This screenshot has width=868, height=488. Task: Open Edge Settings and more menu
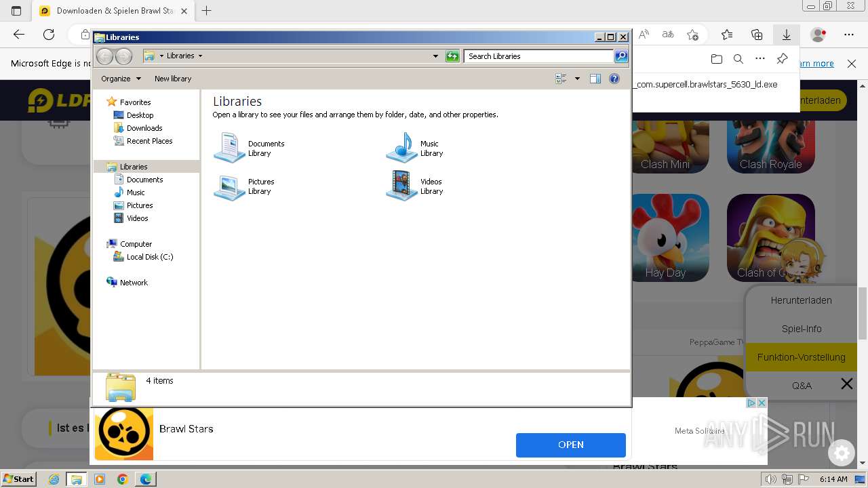[x=849, y=35]
